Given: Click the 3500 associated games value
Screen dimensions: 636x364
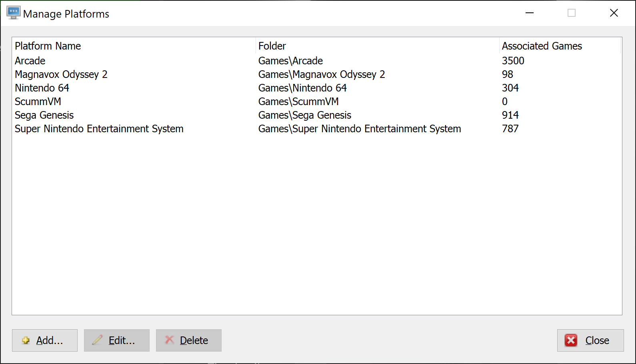Looking at the screenshot, I should (x=513, y=61).
